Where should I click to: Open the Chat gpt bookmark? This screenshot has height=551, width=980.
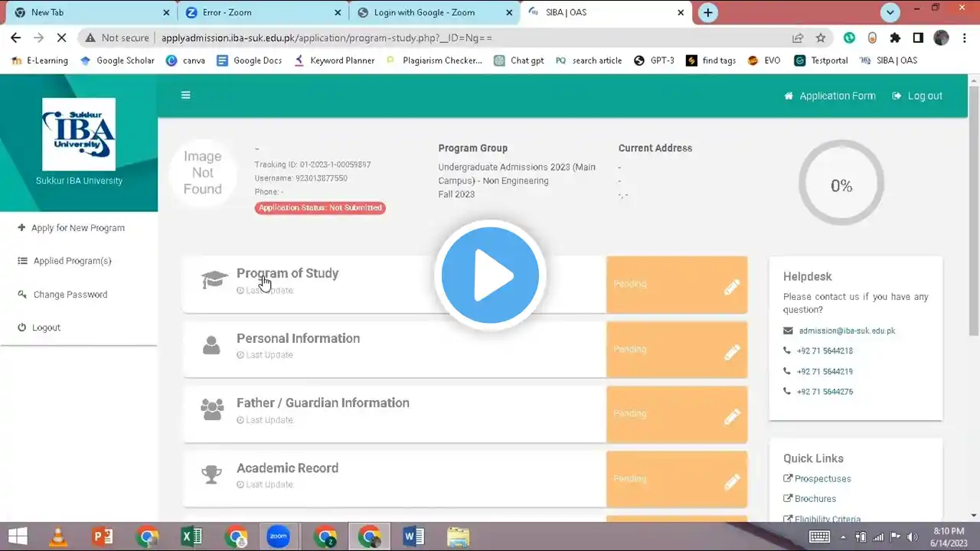[519, 60]
